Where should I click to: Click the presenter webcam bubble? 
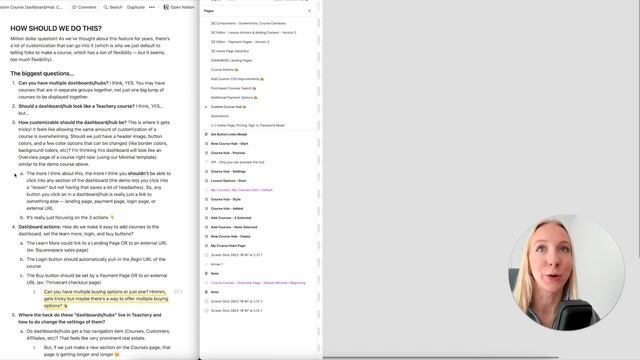coord(567,273)
